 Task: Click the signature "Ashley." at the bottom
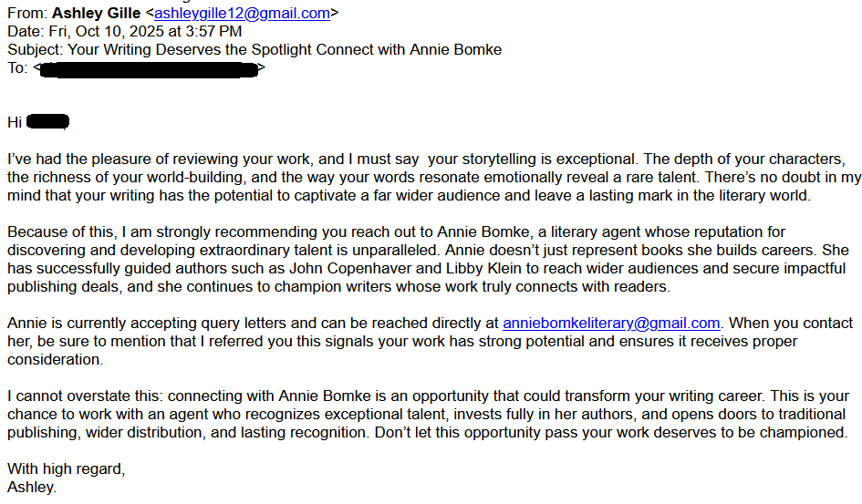click(x=32, y=488)
